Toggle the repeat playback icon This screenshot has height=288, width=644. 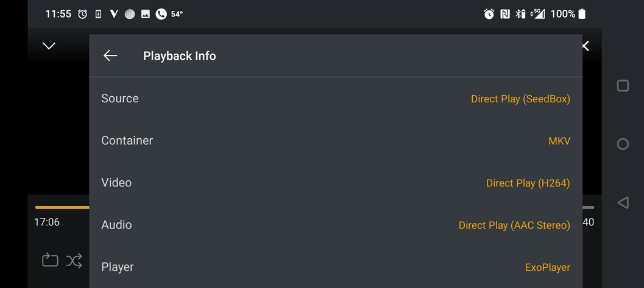coord(50,261)
